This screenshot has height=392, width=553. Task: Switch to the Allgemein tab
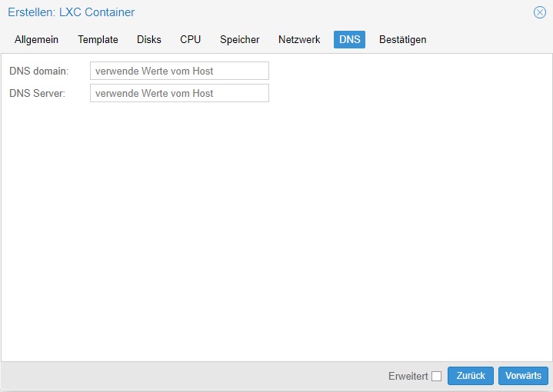36,39
